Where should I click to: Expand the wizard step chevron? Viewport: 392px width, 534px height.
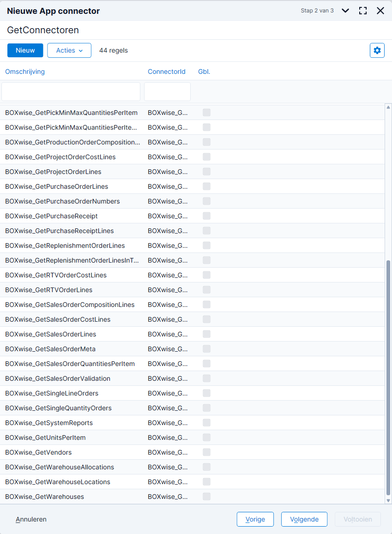click(345, 11)
